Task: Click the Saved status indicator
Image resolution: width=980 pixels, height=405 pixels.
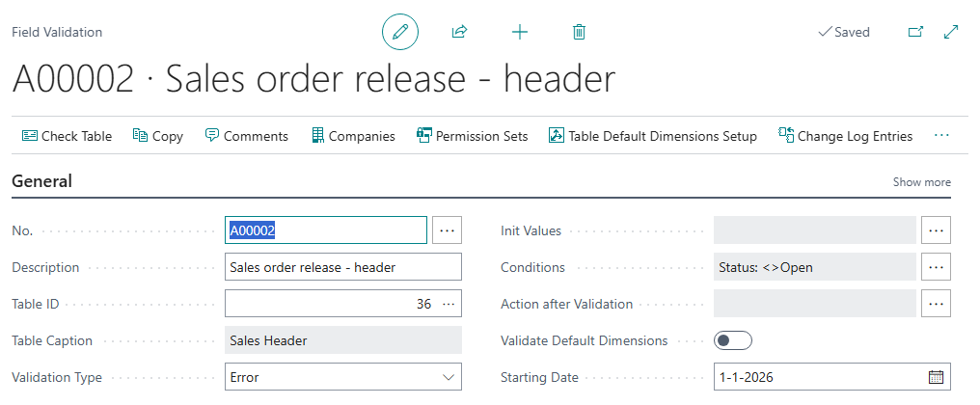Action: [x=844, y=32]
